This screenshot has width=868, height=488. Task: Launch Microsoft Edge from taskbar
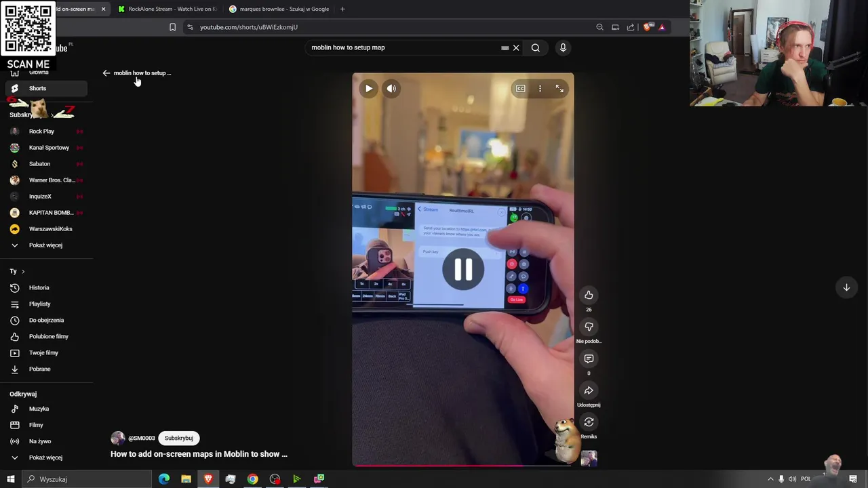(x=164, y=479)
